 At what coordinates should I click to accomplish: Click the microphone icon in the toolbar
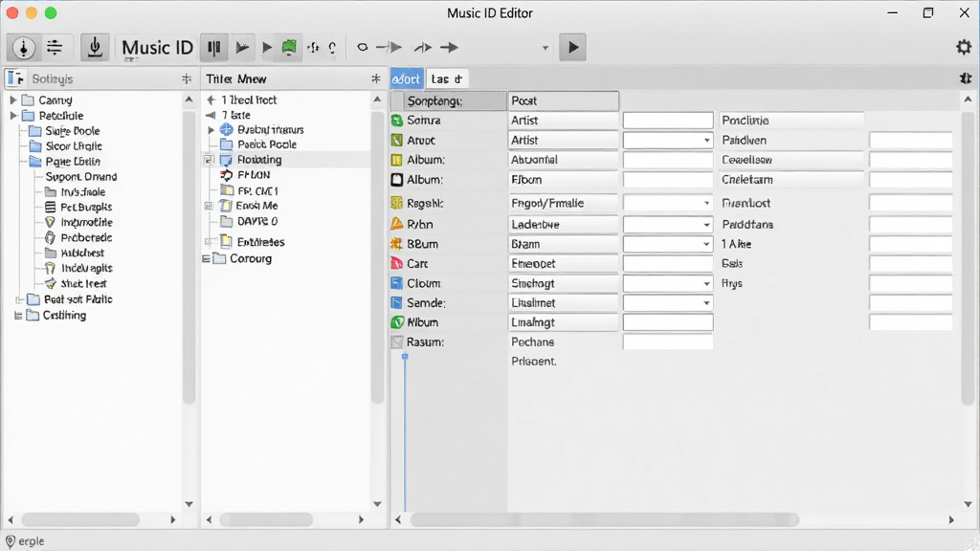[95, 48]
